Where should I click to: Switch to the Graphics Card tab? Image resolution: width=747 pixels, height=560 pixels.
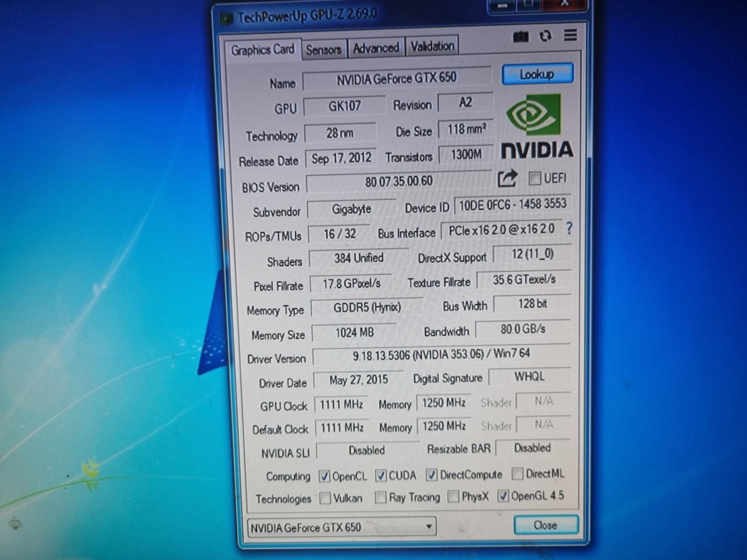coord(262,49)
